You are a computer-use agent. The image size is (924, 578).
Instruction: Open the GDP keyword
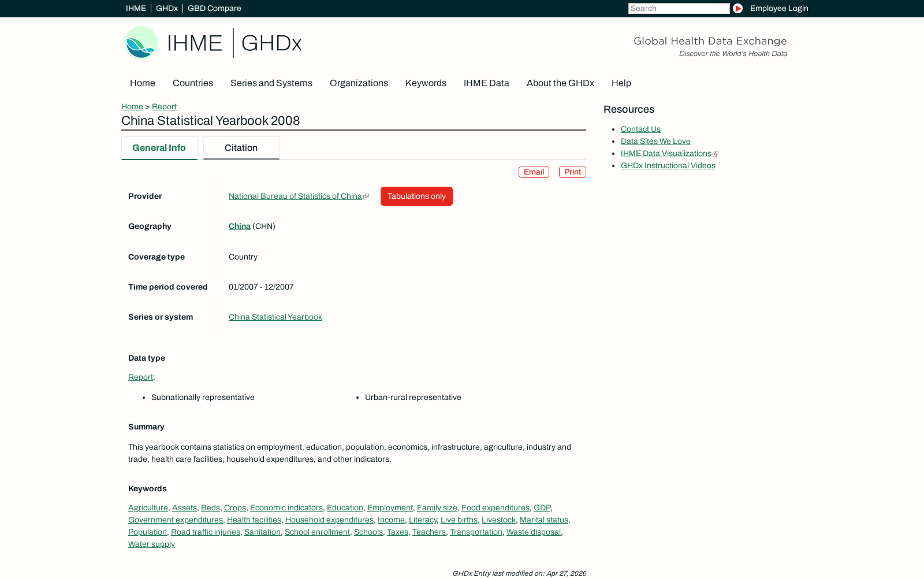(542, 507)
